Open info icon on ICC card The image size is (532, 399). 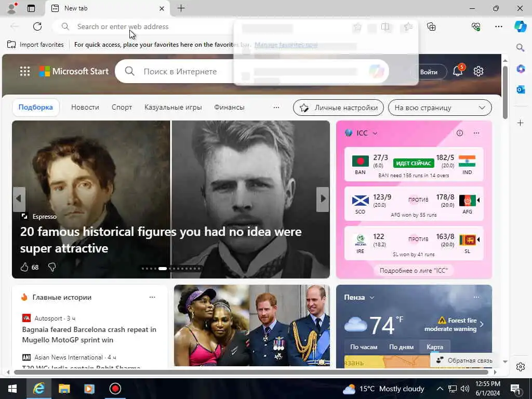point(460,133)
